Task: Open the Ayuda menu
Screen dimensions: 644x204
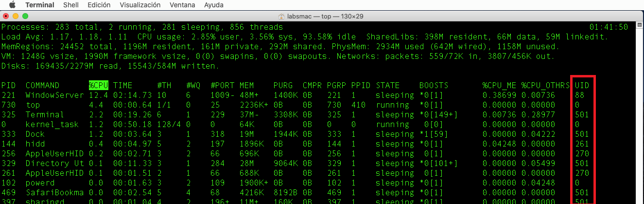Action: 214,5
